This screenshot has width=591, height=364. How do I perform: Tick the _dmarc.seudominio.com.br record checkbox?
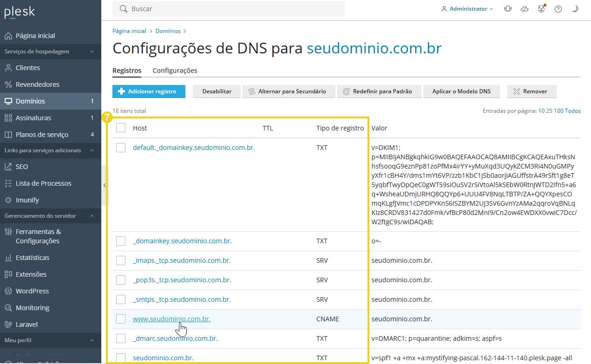(121, 338)
